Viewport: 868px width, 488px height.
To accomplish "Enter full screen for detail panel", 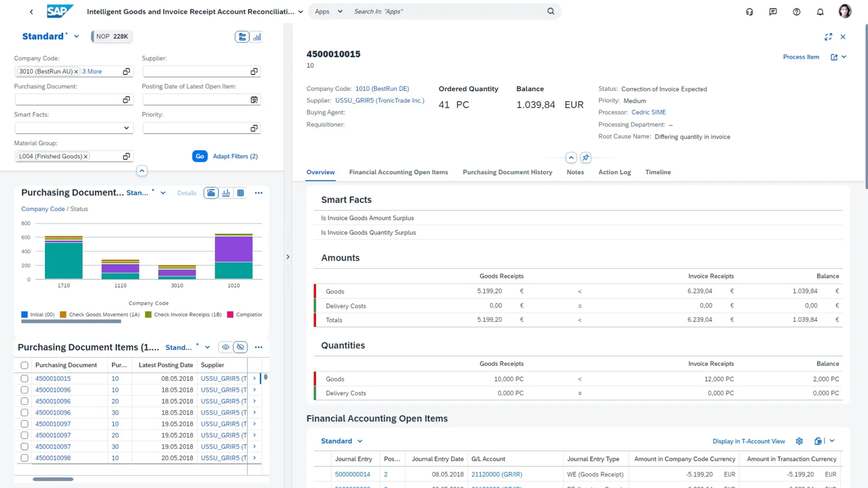I will (828, 37).
